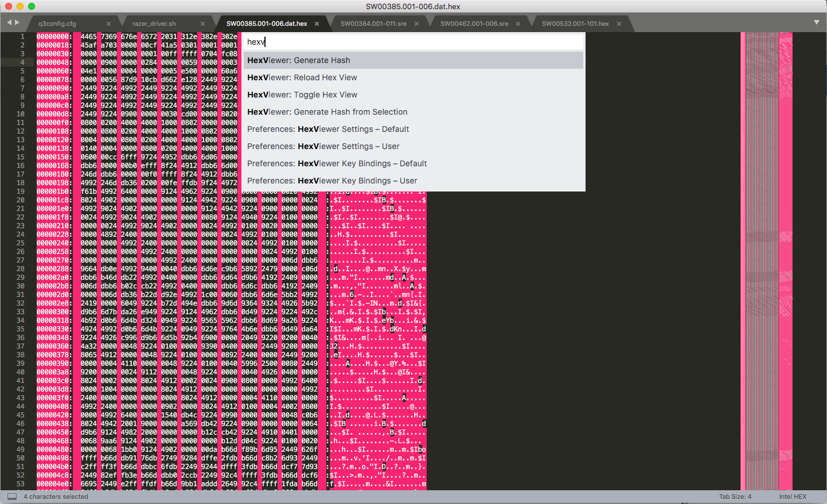Screen dimensions: 827x504
Task: Click the command palette search input
Action: click(413, 41)
